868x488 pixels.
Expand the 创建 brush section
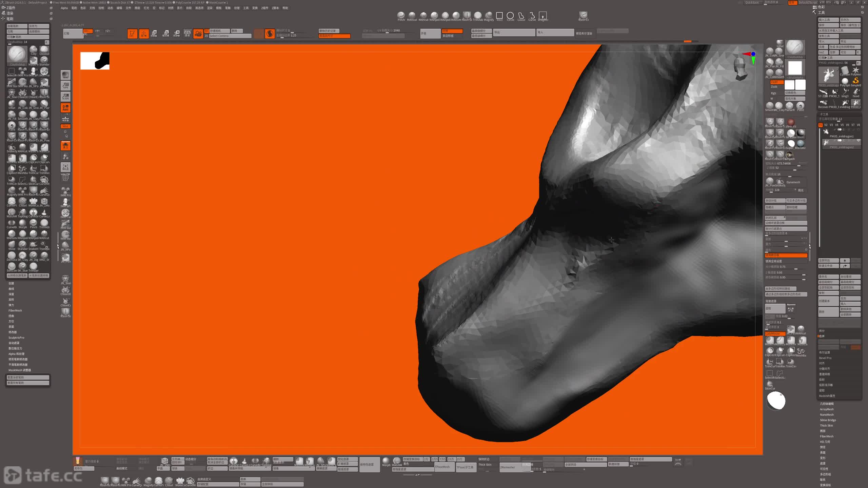[x=11, y=283]
